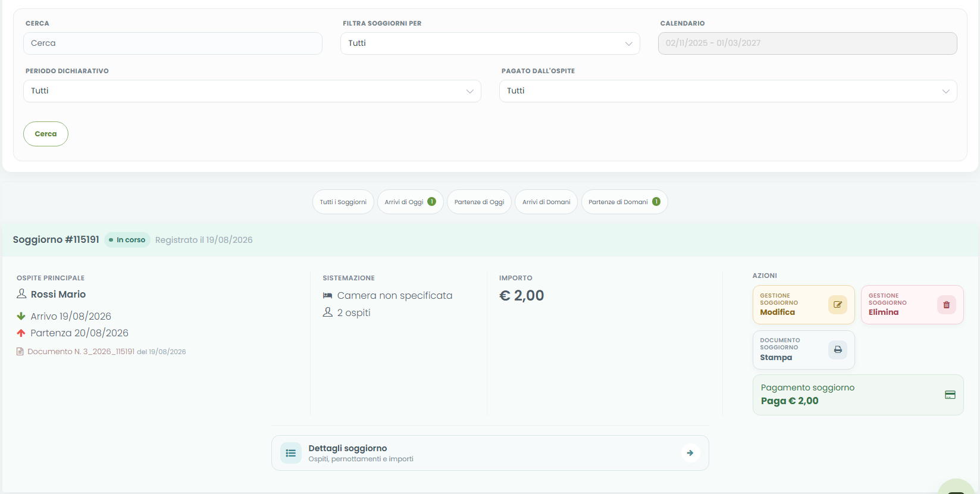
Task: Click the Camera non specificata text
Action: (395, 295)
